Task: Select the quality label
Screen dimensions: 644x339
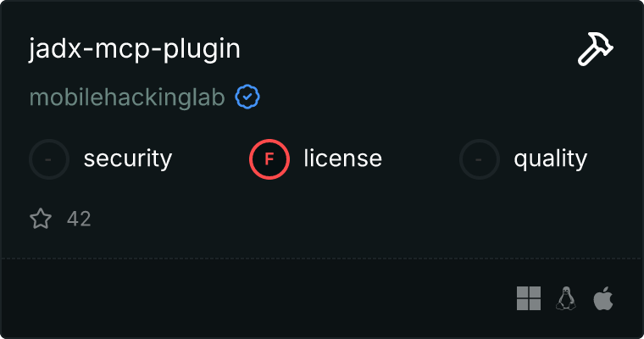Action: 550,158
